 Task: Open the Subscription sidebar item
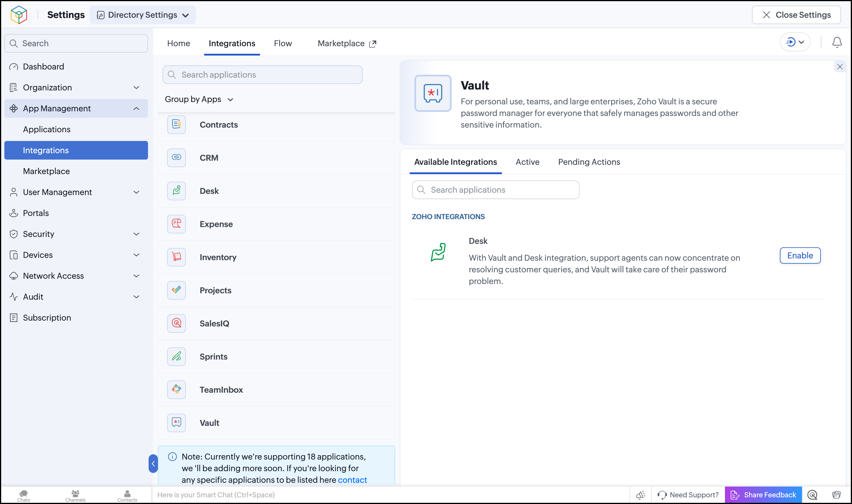pos(76,318)
